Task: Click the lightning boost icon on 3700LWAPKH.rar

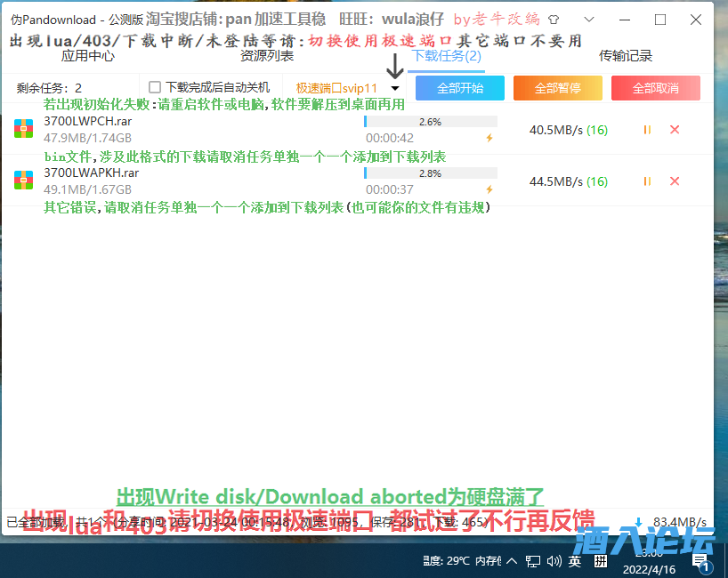Action: click(488, 189)
